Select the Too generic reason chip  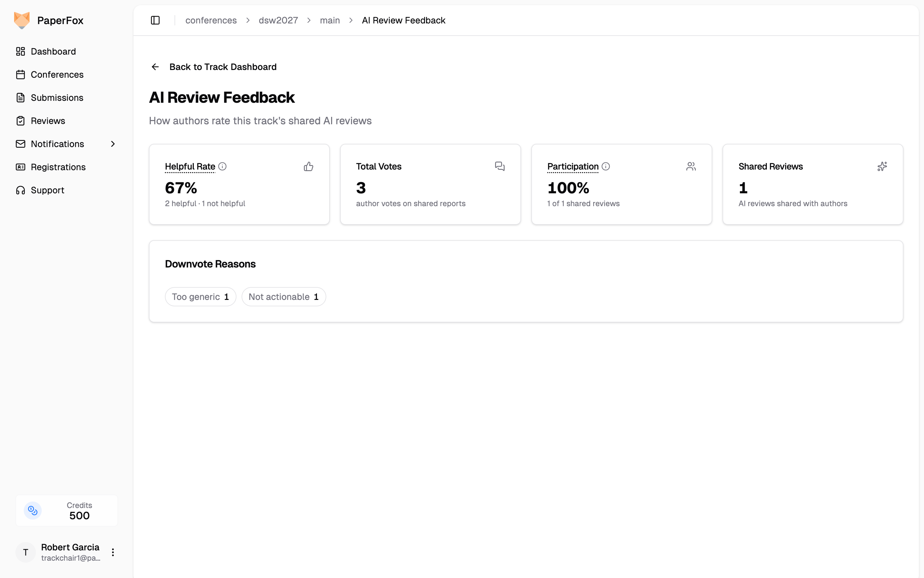(201, 297)
